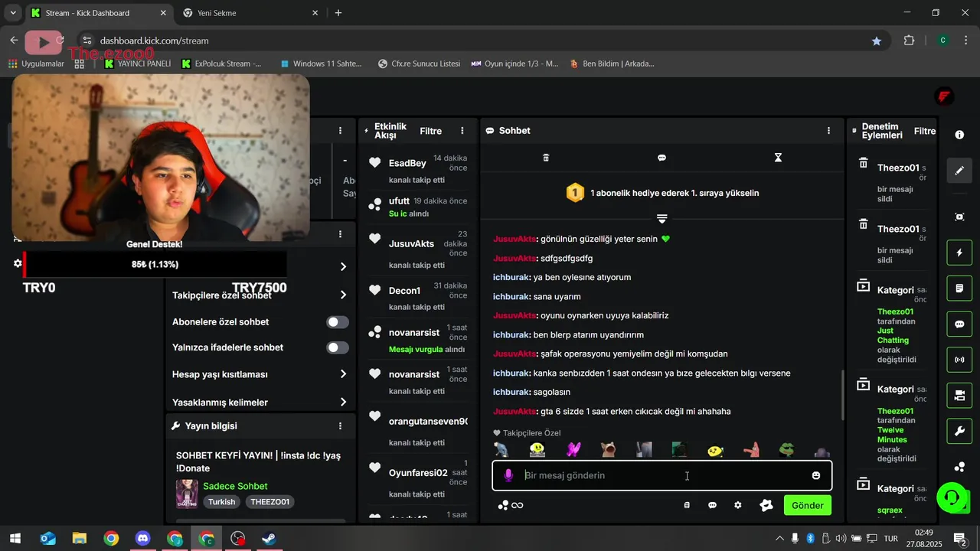Toggle Abonelere özel sohbet switch
The height and width of the screenshot is (551, 980).
click(x=338, y=322)
